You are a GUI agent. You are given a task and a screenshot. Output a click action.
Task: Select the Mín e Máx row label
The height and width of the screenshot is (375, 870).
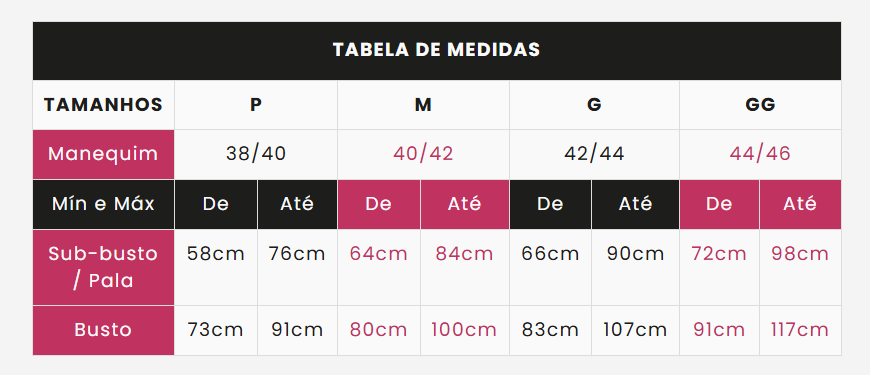click(x=103, y=204)
